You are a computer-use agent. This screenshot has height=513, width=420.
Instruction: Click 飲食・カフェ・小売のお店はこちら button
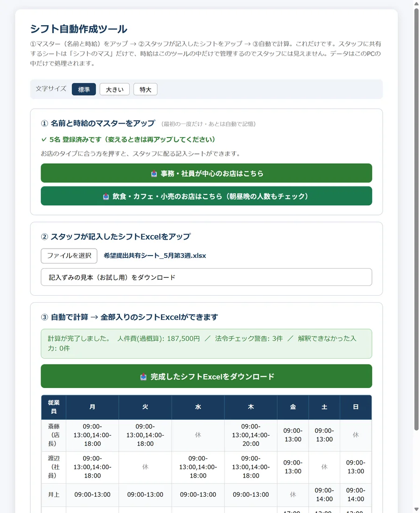[x=206, y=196]
